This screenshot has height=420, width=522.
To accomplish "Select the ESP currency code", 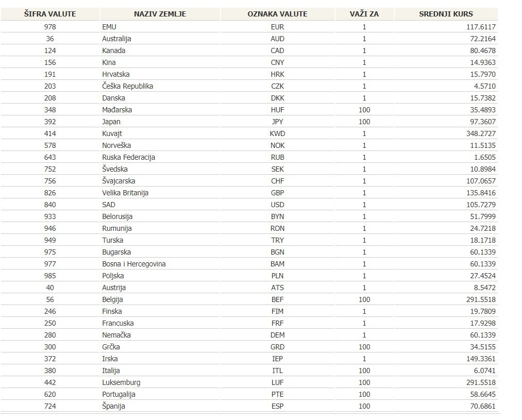I will coord(277,406).
